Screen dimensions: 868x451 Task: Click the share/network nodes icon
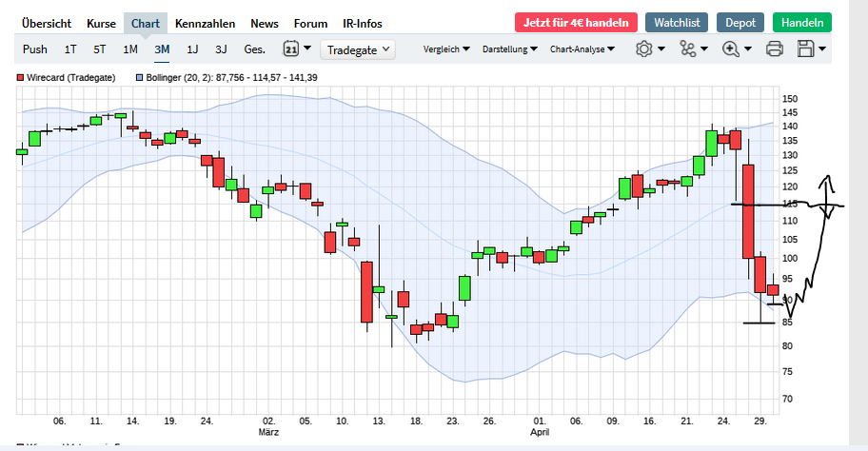[x=688, y=49]
